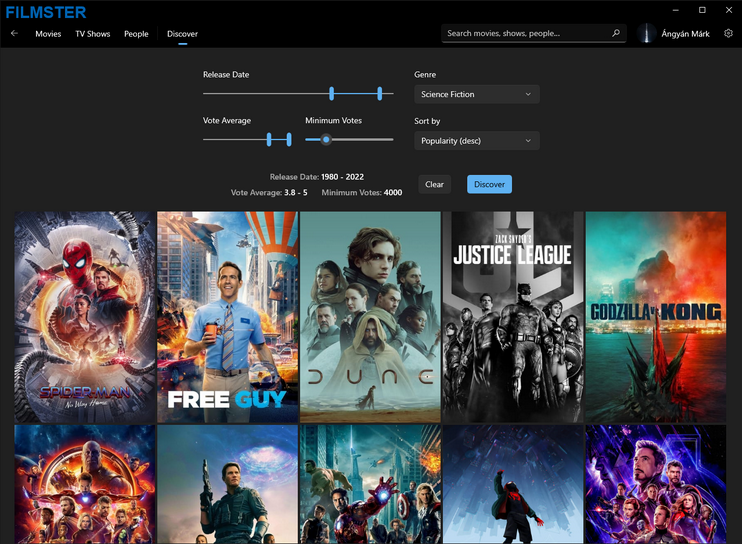Click the blue Discover button
The image size is (742, 544).
(489, 184)
